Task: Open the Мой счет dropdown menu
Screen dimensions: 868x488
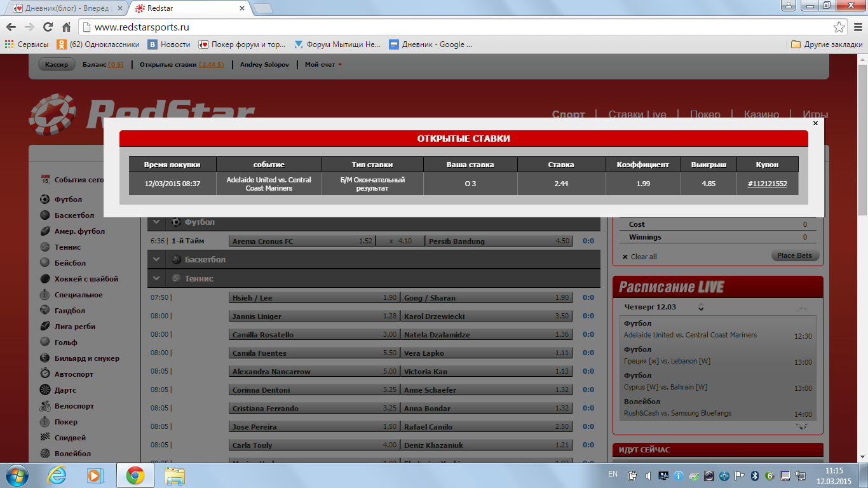Action: (323, 65)
